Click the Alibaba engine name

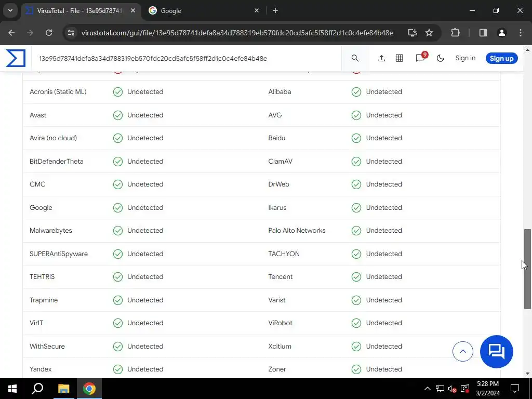pyautogui.click(x=280, y=91)
